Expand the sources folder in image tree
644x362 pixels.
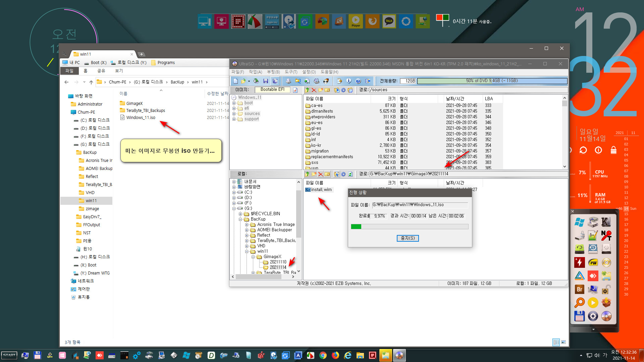pos(234,114)
